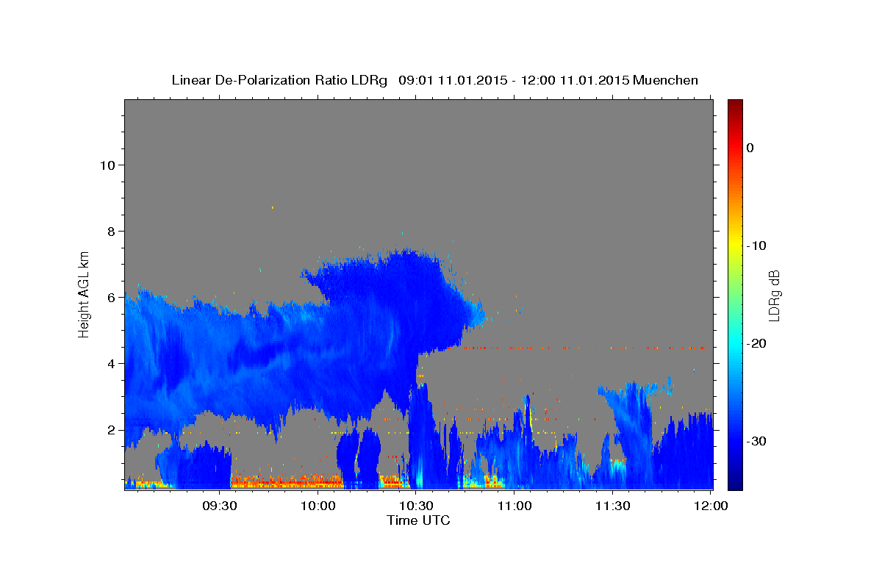The height and width of the screenshot is (588, 882).
Task: Click the 11:00 time tick label
Action: (x=514, y=506)
